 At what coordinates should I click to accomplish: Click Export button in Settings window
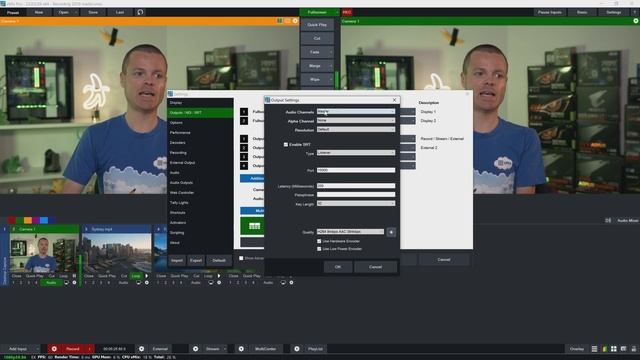(x=196, y=260)
